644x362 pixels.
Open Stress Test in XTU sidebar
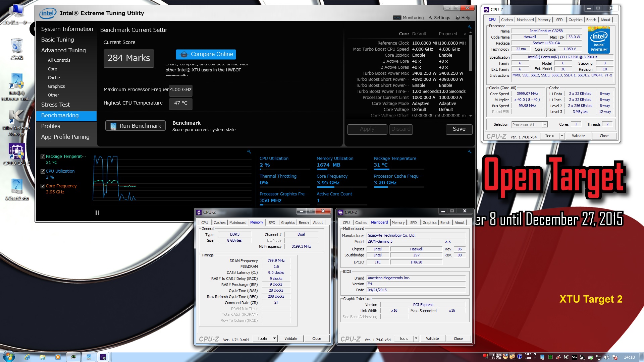click(x=55, y=105)
